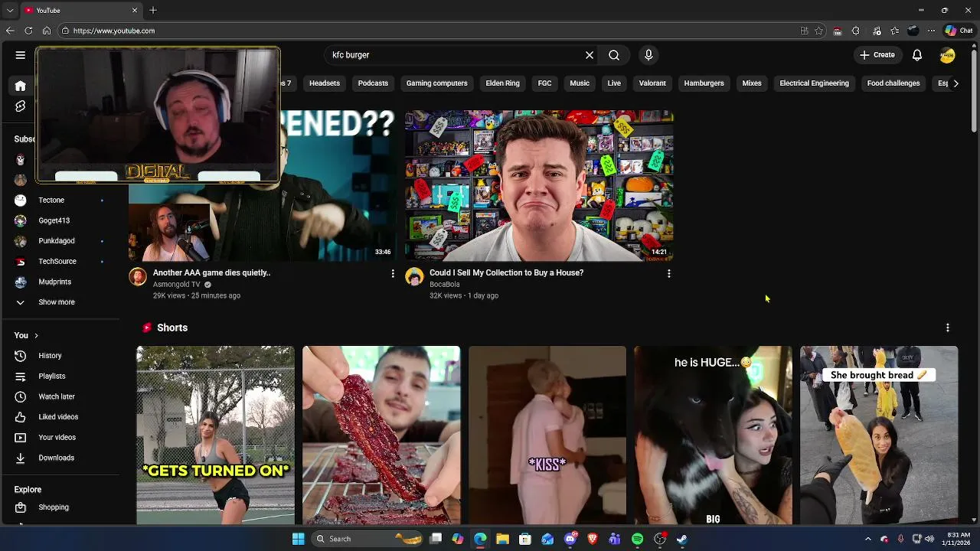This screenshot has width=980, height=551.
Task: Open Shopping under Explore
Action: (61, 507)
